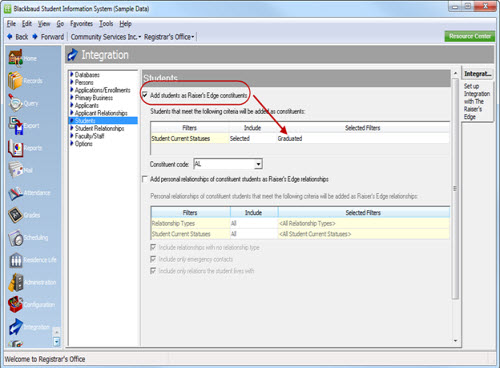Open the Scheduling icon in sidebar

pos(16,237)
